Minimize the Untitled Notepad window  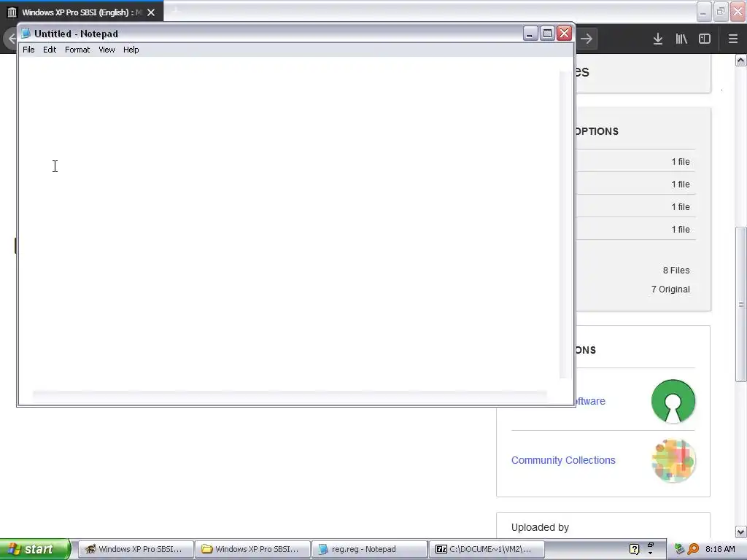tap(530, 34)
